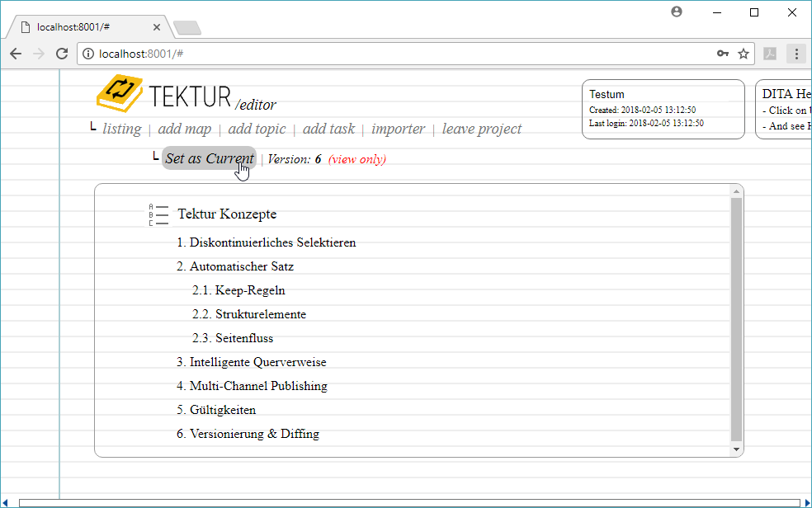Open saved passwords key icon
812x508 pixels.
point(723,54)
